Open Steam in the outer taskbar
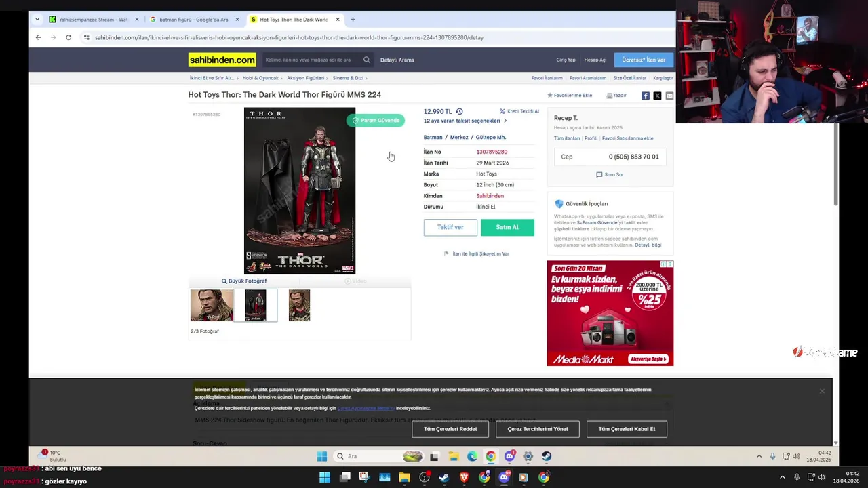 pos(444,477)
